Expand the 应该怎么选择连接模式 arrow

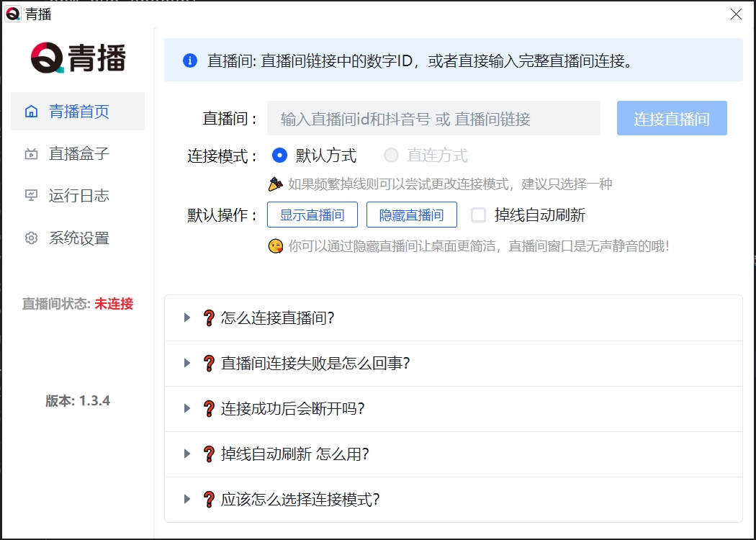coord(187,499)
